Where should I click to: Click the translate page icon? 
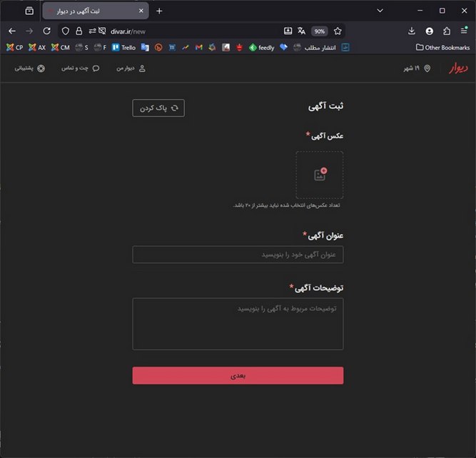click(301, 31)
